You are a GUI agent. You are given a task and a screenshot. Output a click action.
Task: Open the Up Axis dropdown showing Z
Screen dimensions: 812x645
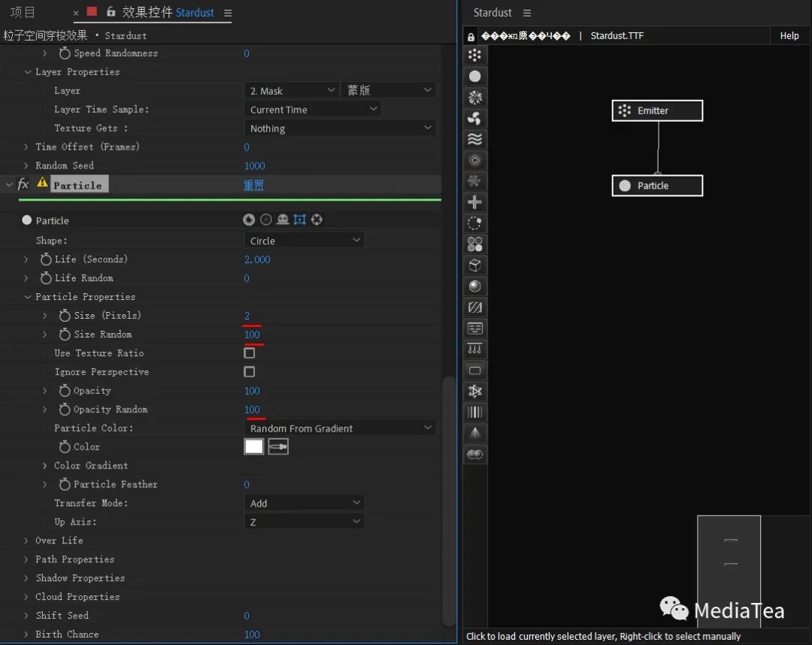coord(304,522)
